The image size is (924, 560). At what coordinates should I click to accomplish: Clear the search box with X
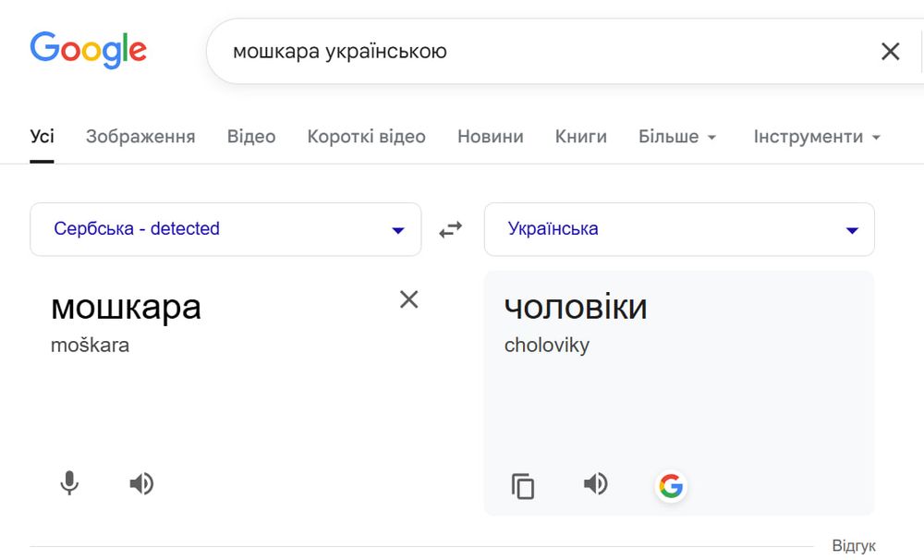pos(890,52)
